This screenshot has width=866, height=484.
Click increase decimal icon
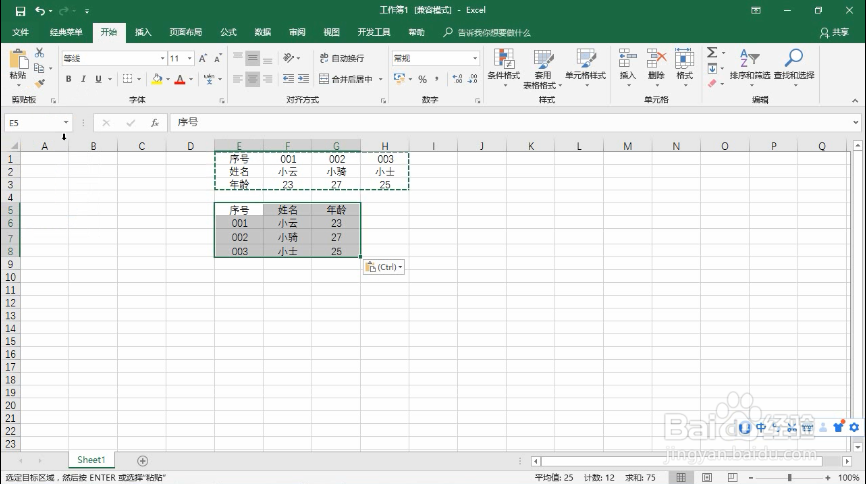pos(457,79)
